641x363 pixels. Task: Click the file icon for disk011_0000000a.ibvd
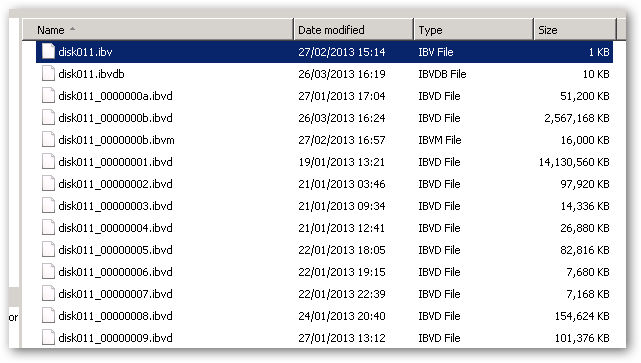[x=48, y=96]
